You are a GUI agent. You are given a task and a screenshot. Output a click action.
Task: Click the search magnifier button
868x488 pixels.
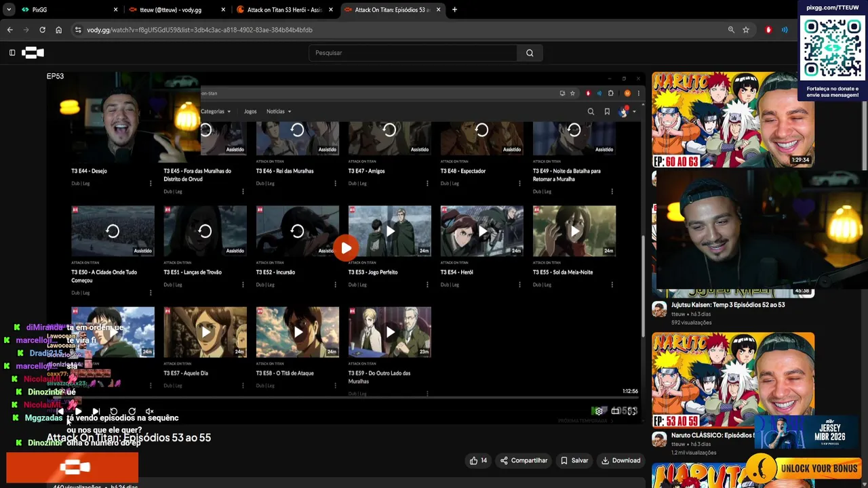(530, 53)
